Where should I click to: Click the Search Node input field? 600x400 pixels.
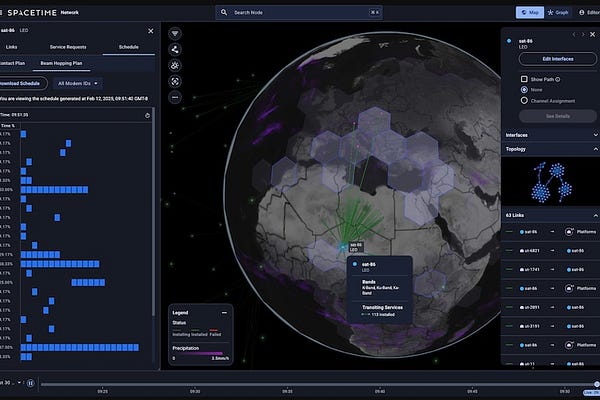tap(298, 12)
